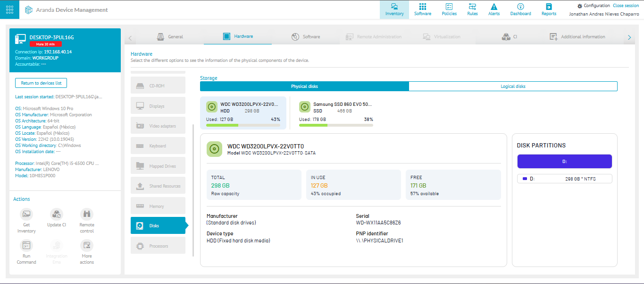View Alerts

tap(494, 9)
